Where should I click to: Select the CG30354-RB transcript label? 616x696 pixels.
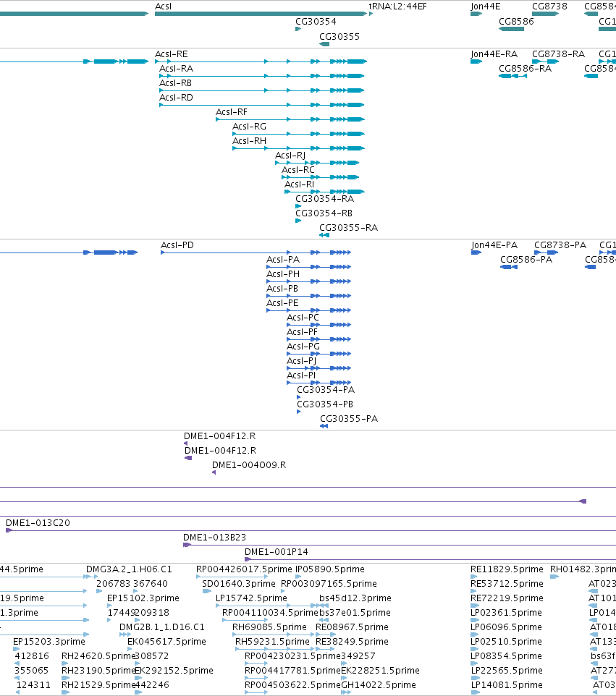[x=324, y=213]
